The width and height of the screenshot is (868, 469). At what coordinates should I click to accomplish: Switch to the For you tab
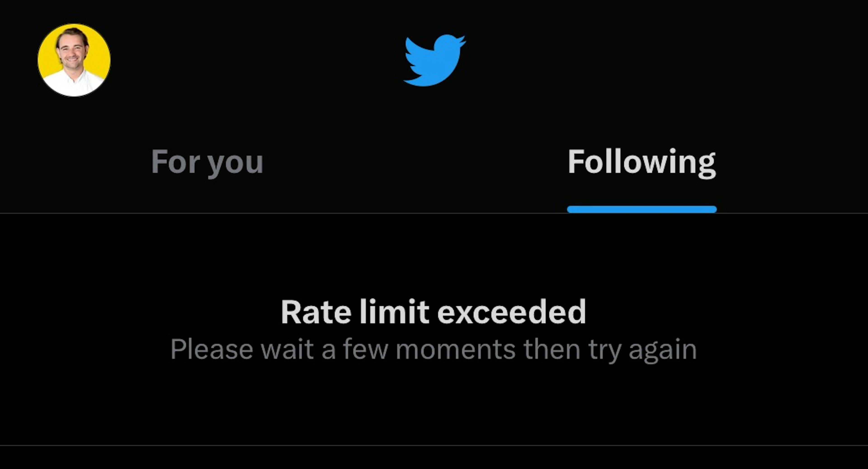point(207,162)
